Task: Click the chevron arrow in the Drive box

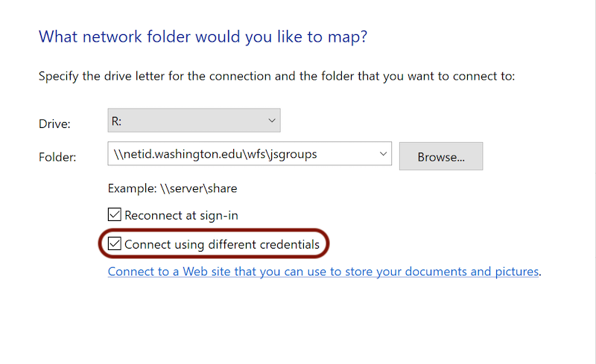Action: coord(272,121)
